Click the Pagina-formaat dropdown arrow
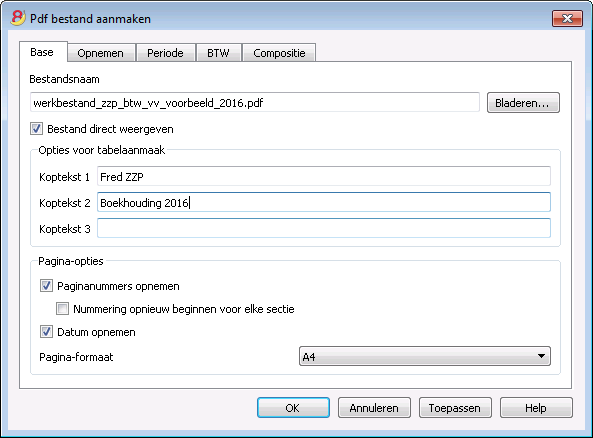The height and width of the screenshot is (438, 593). pyautogui.click(x=541, y=356)
